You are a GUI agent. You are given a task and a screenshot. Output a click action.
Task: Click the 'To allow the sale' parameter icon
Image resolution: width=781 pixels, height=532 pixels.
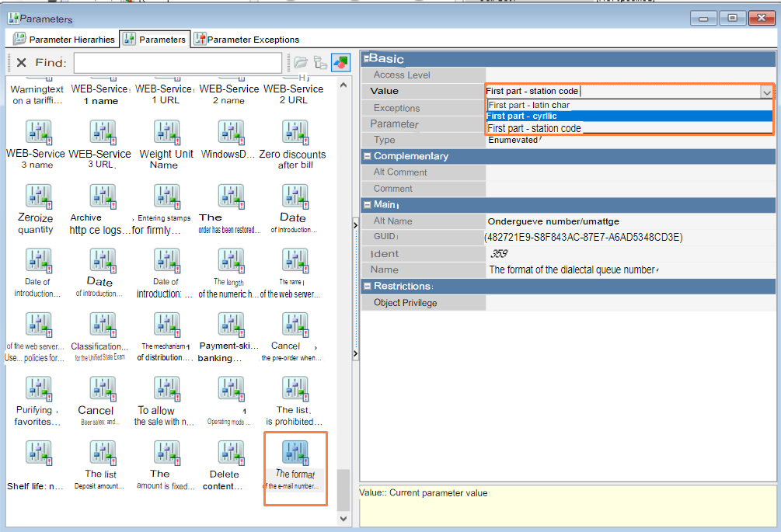coord(166,388)
